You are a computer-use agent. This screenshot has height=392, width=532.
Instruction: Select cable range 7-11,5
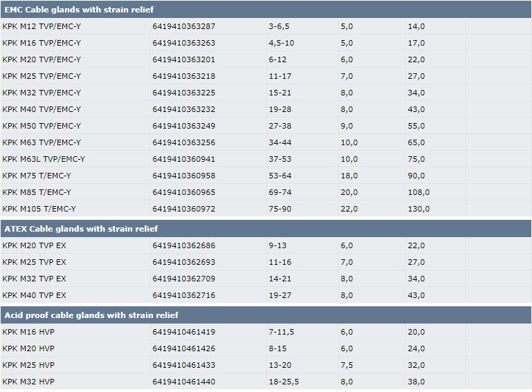tap(282, 333)
